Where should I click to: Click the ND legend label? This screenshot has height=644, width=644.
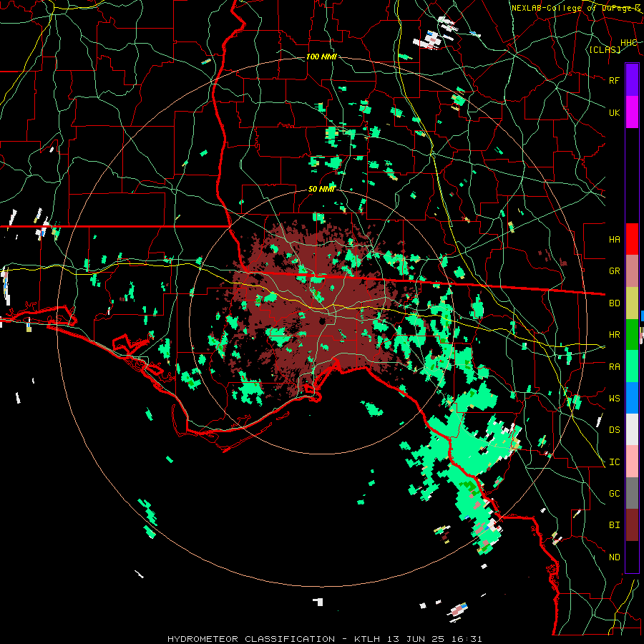pos(614,557)
